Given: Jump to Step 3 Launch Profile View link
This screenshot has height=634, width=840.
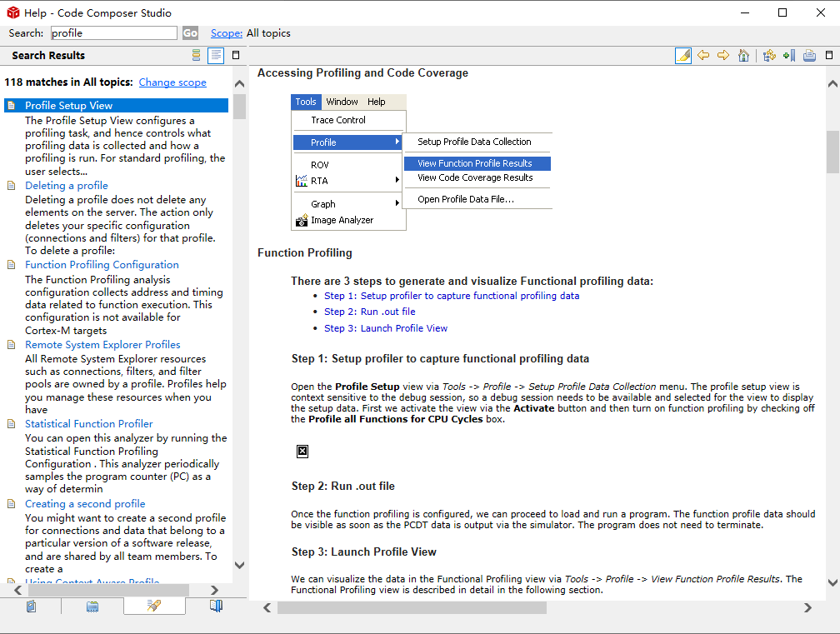Looking at the screenshot, I should pos(385,328).
